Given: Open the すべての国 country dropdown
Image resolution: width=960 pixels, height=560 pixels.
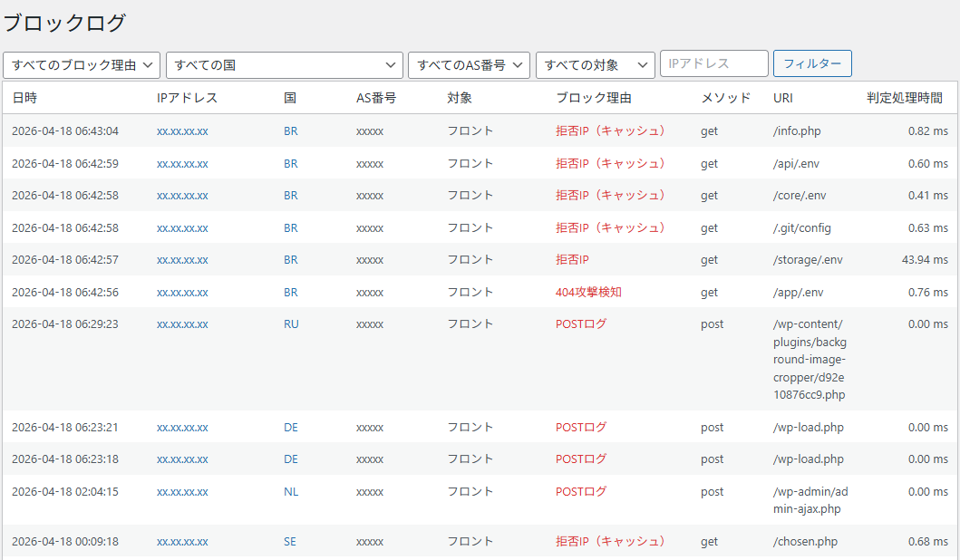Looking at the screenshot, I should 285,65.
